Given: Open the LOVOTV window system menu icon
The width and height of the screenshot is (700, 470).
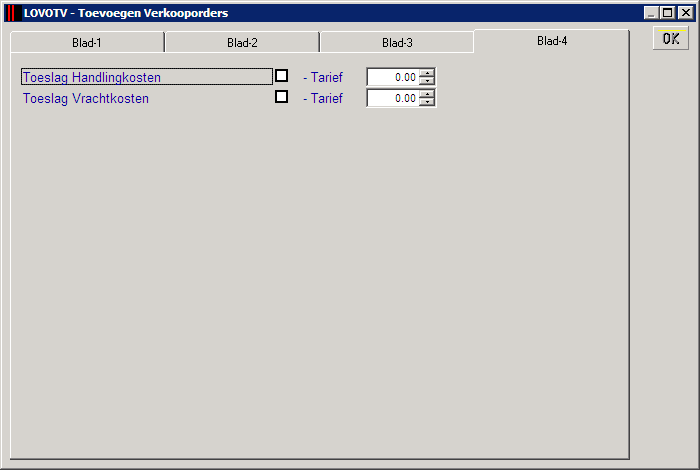Looking at the screenshot, I should click(x=13, y=13).
